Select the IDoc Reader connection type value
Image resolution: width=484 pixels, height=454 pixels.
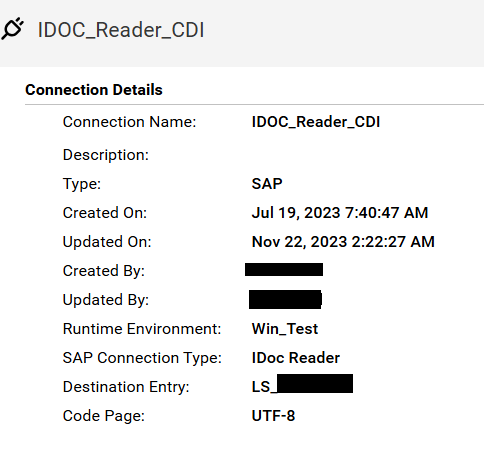click(x=296, y=358)
